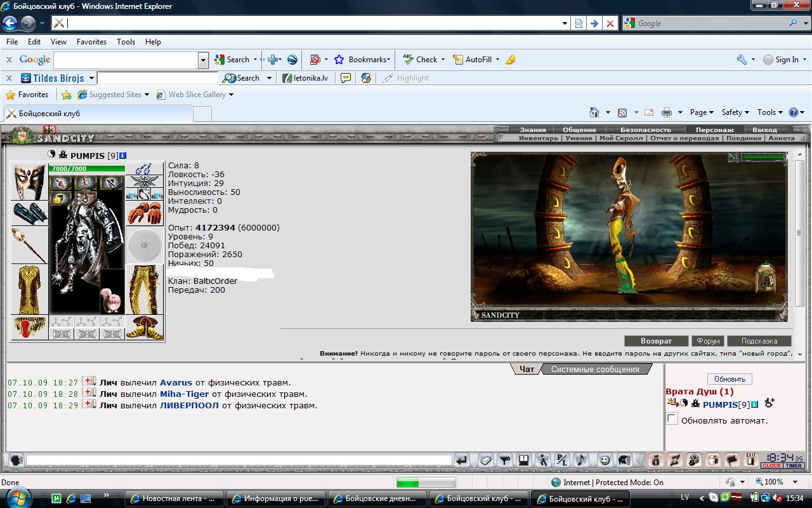Click the highlighter marker icon in Google toolbar
This screenshot has width=812, height=508.
[511, 59]
